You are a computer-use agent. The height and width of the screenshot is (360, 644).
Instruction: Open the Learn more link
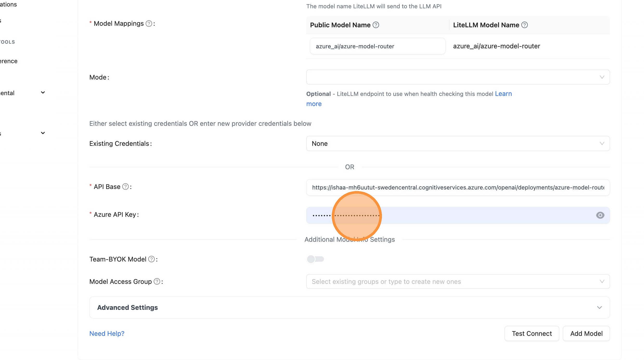pos(503,94)
